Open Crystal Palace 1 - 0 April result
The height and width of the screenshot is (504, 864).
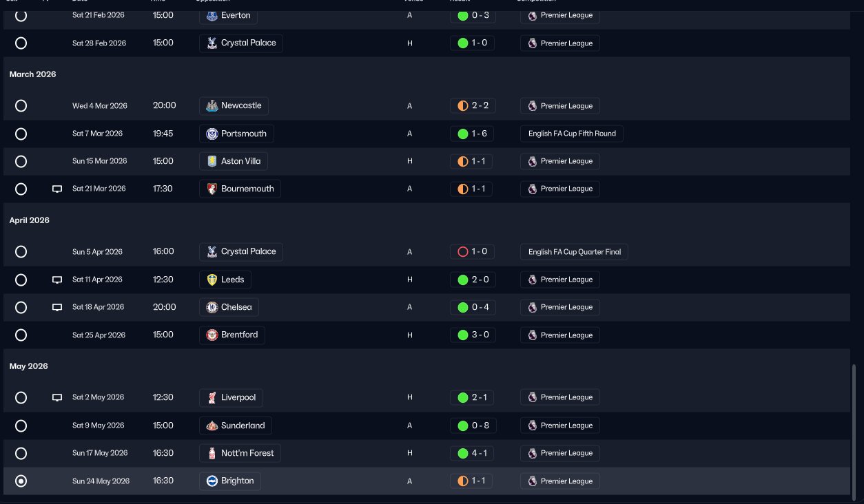(473, 251)
